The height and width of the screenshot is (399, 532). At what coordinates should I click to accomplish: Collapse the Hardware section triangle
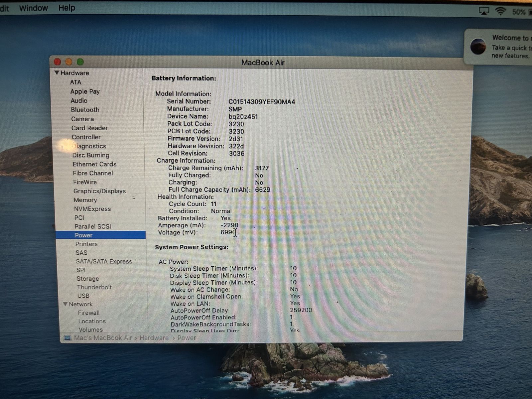coord(57,72)
